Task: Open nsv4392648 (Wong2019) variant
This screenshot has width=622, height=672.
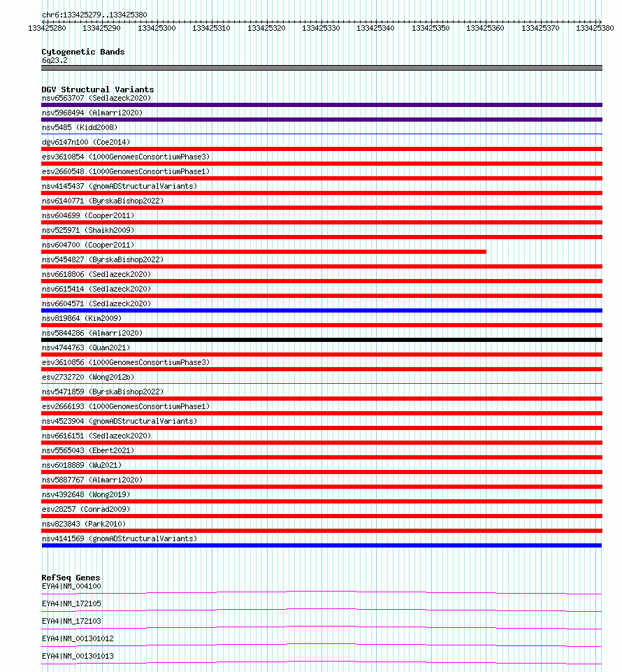Action: coord(86,494)
